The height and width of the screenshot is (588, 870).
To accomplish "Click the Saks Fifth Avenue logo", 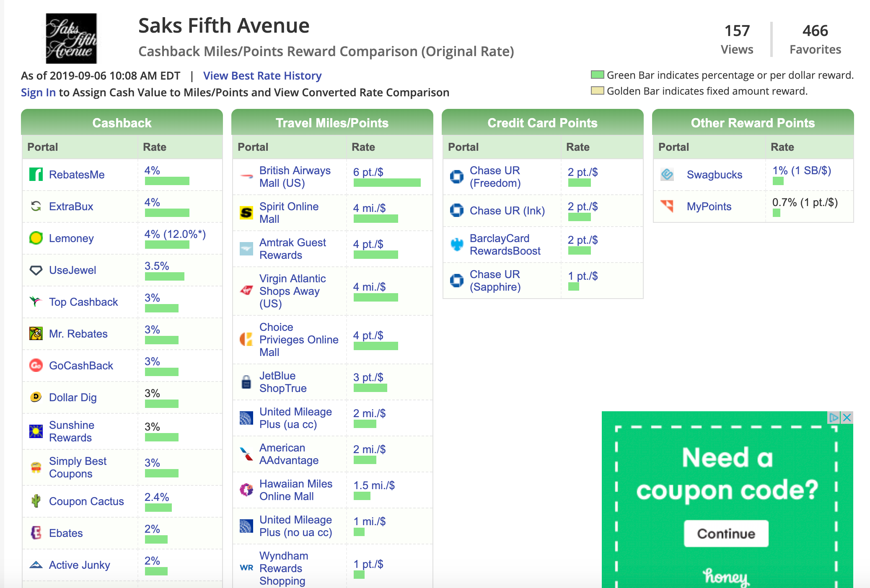I will pyautogui.click(x=71, y=39).
